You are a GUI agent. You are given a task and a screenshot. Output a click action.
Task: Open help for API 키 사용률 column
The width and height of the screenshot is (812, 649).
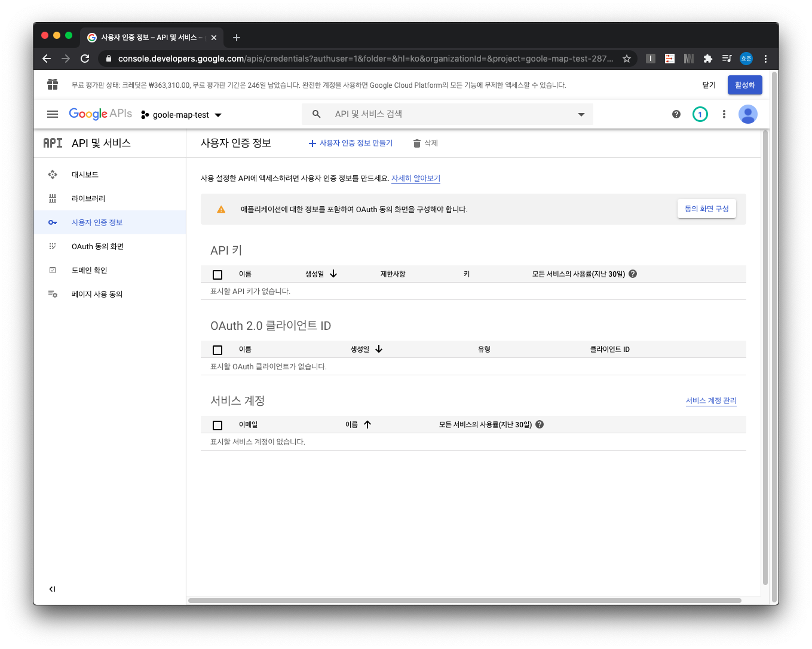tap(633, 274)
